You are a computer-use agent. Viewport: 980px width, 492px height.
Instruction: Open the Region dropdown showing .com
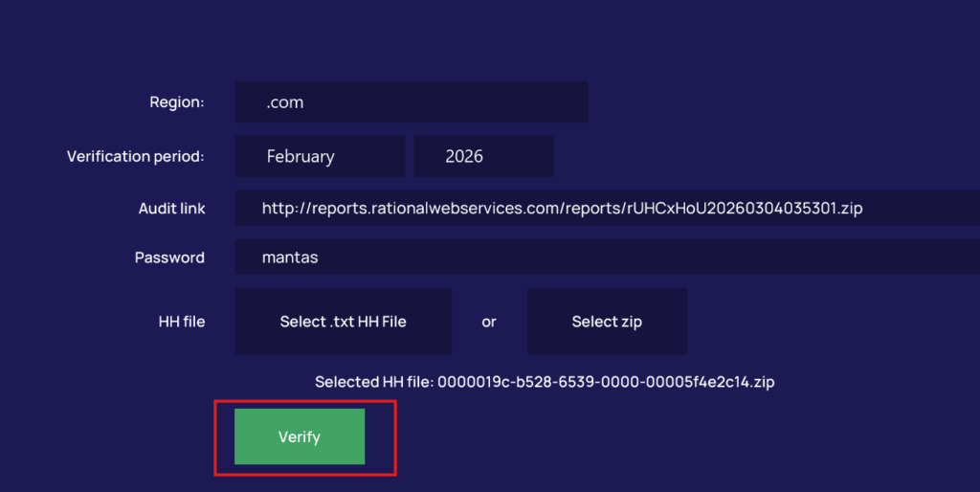pos(412,102)
